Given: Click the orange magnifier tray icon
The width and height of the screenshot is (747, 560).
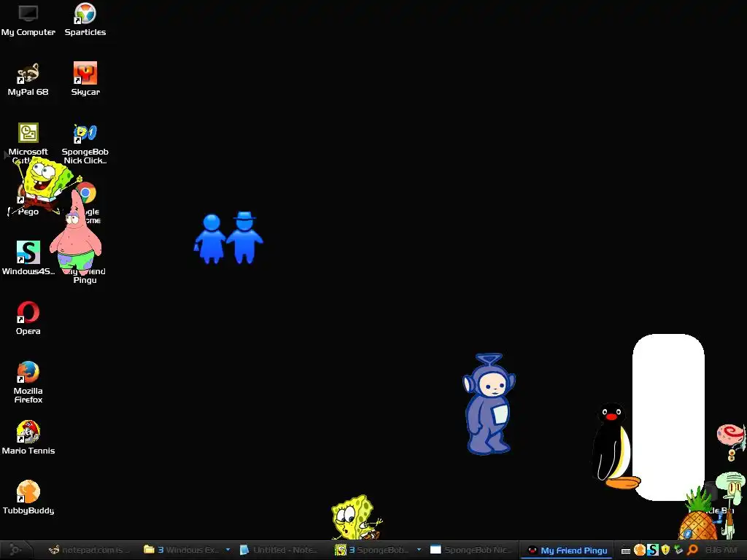Looking at the screenshot, I should (693, 550).
